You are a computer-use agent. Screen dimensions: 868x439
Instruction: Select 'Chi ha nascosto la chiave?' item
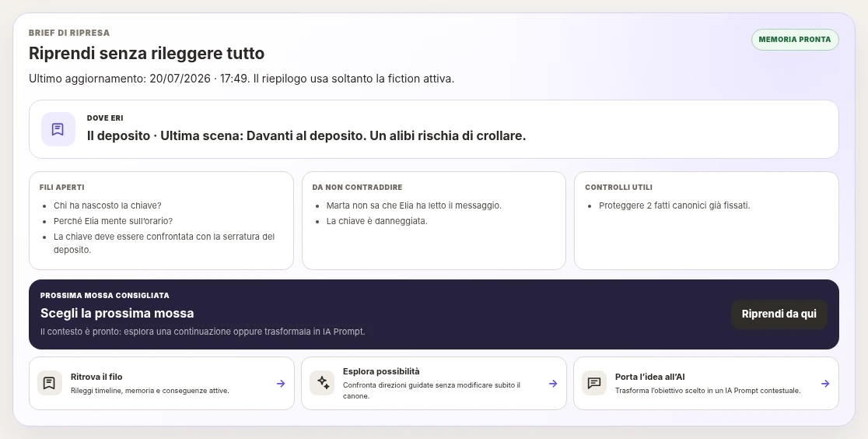(x=107, y=205)
